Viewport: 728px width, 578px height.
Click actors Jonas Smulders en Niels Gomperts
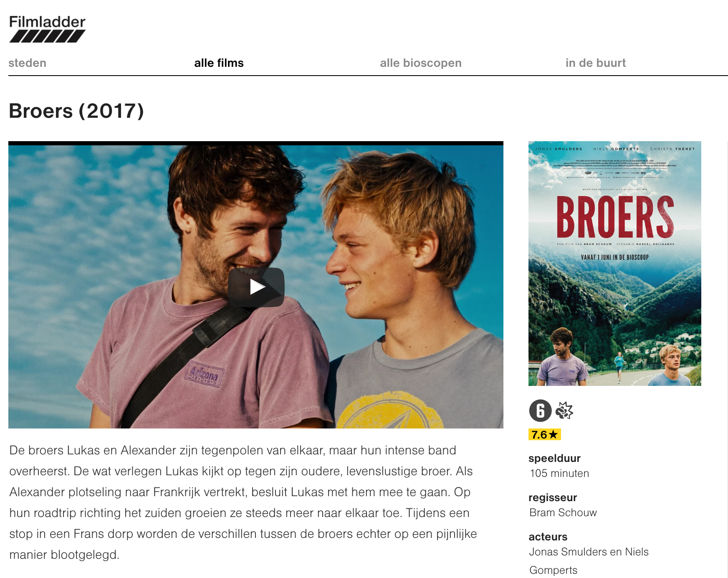click(x=589, y=561)
